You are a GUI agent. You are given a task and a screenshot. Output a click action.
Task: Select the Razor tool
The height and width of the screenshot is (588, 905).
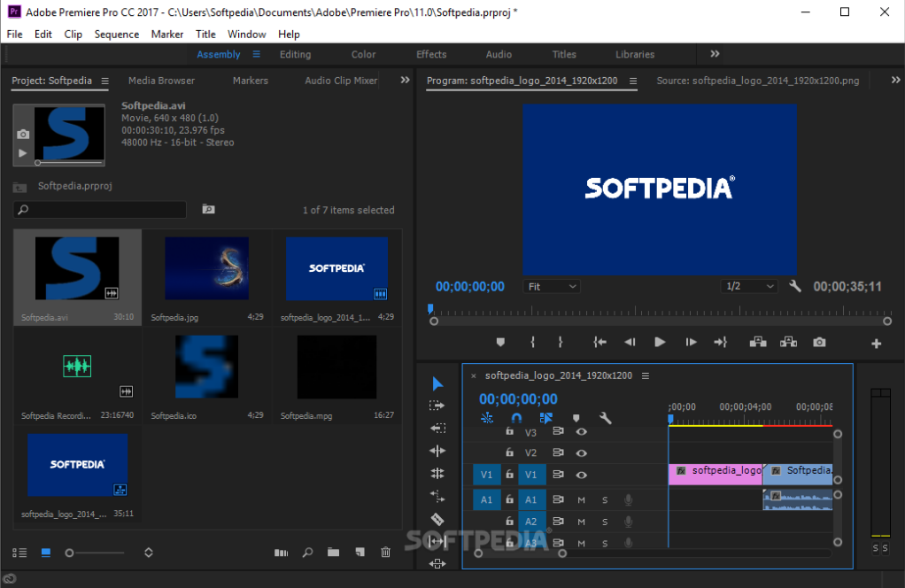click(x=437, y=519)
